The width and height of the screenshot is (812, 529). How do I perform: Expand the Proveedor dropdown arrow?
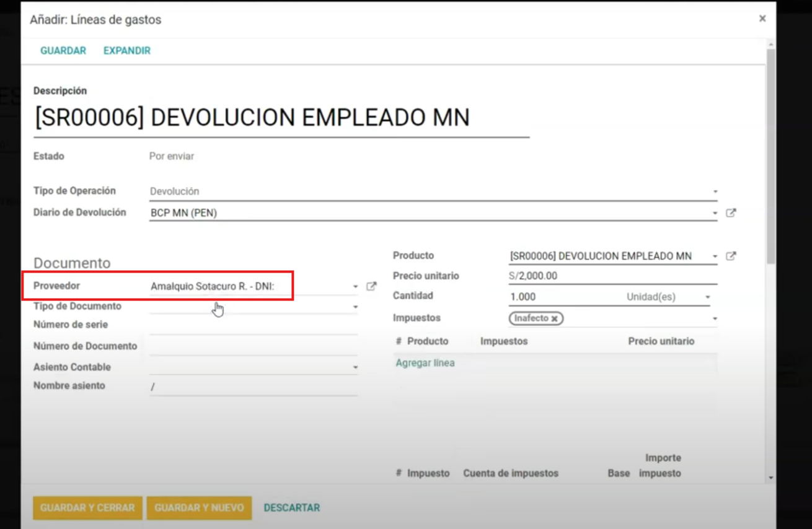(x=355, y=287)
